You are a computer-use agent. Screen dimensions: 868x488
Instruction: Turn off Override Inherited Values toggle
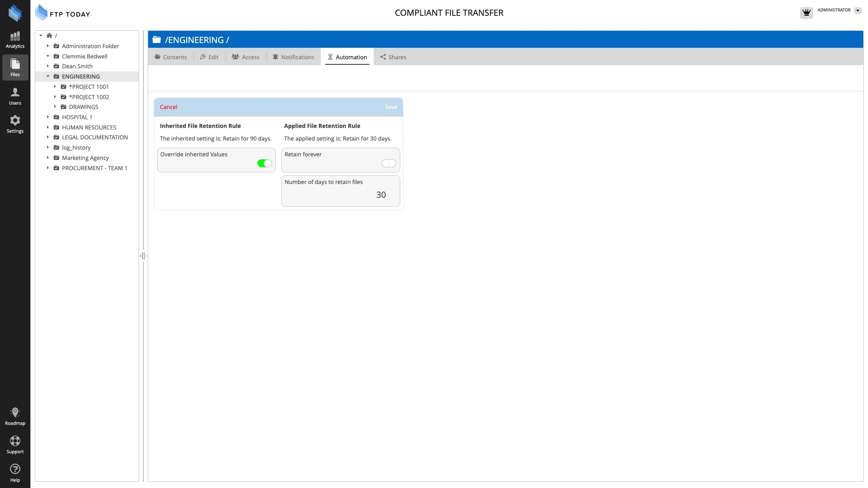(x=264, y=163)
